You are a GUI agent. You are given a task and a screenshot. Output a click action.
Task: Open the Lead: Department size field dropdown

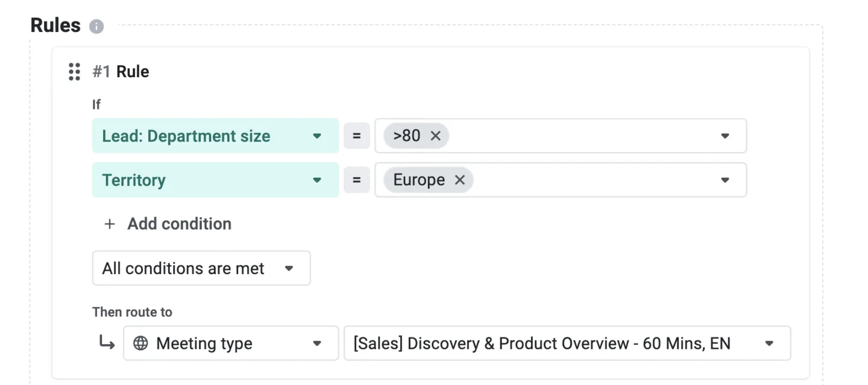coord(215,136)
